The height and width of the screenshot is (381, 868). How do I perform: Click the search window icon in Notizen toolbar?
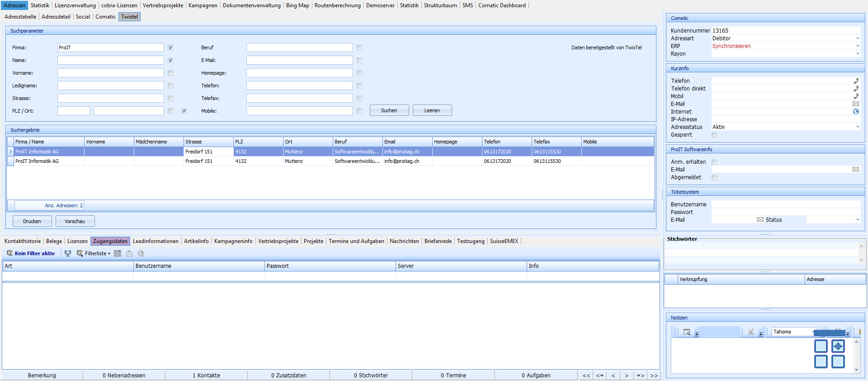(x=687, y=332)
